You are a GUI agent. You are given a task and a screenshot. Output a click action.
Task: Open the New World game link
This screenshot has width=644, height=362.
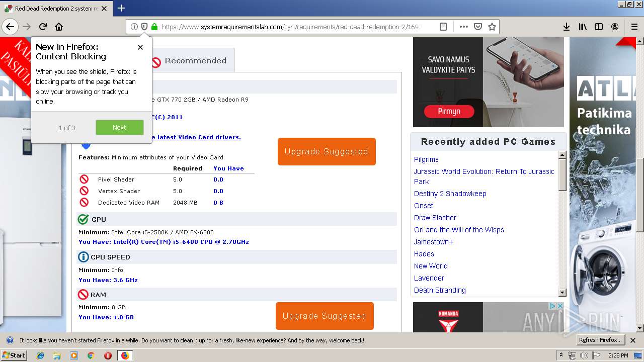click(x=431, y=266)
